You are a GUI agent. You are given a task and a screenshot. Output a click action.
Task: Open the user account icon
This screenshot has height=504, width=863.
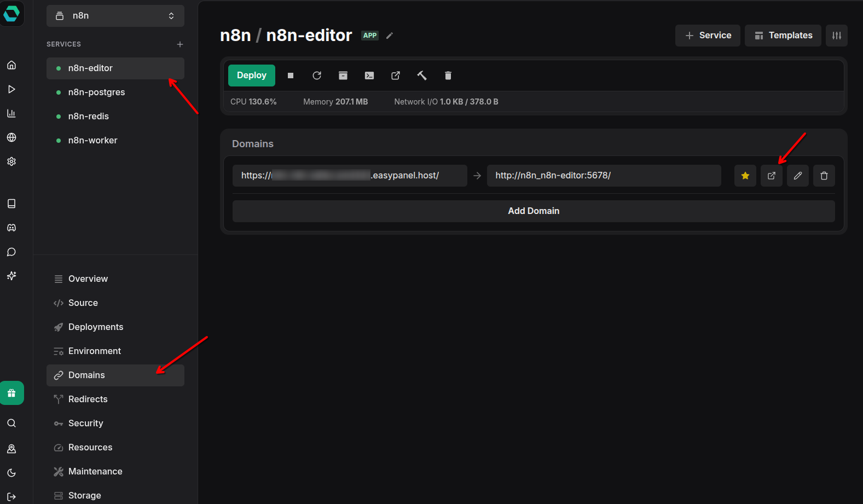click(11, 449)
